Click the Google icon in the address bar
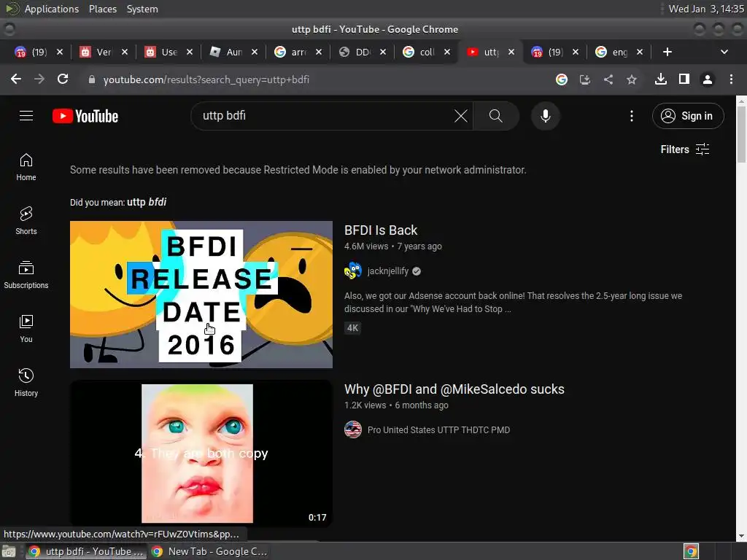 click(x=562, y=79)
